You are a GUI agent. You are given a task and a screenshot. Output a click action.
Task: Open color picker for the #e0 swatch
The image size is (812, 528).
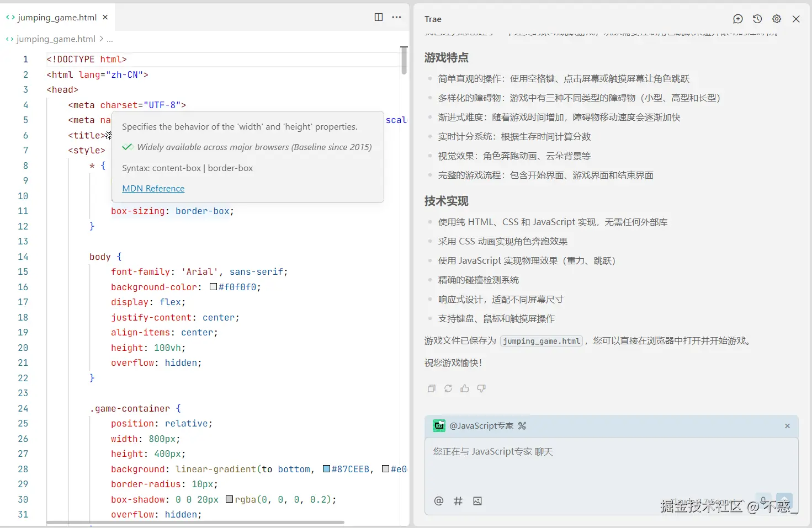(385, 469)
